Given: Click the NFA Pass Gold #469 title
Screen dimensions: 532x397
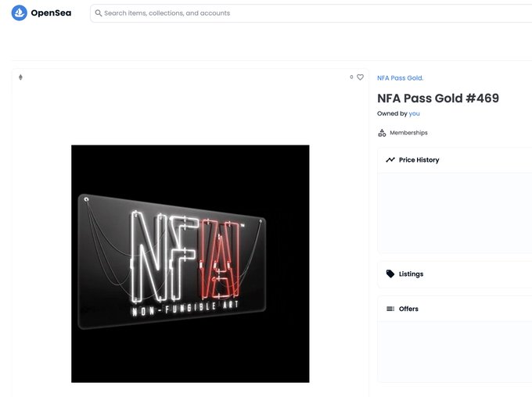Looking at the screenshot, I should 438,98.
